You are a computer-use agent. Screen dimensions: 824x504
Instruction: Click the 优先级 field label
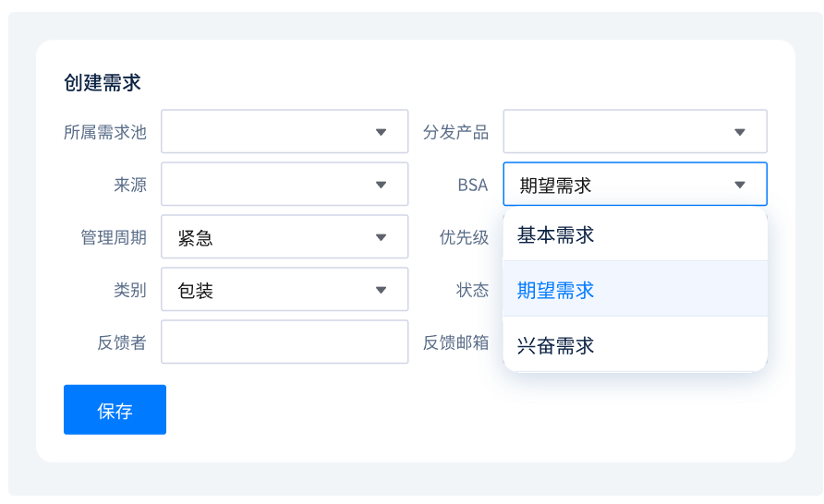[x=464, y=237]
